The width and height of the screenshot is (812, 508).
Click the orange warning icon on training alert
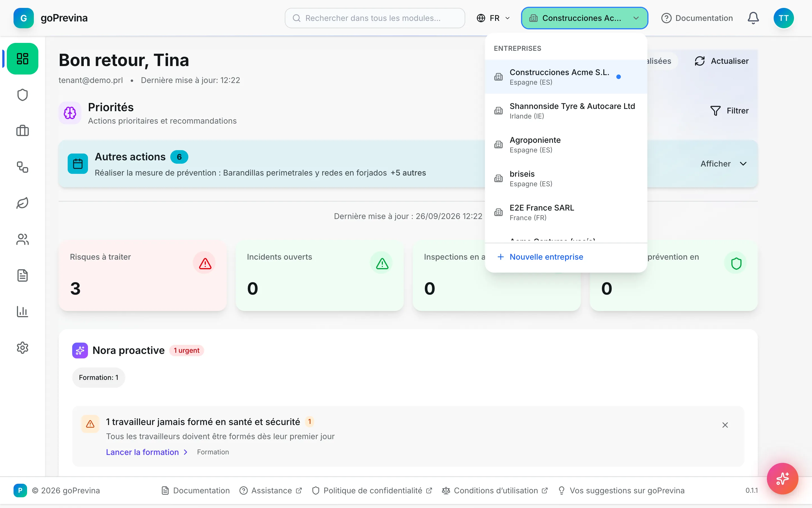(x=90, y=424)
